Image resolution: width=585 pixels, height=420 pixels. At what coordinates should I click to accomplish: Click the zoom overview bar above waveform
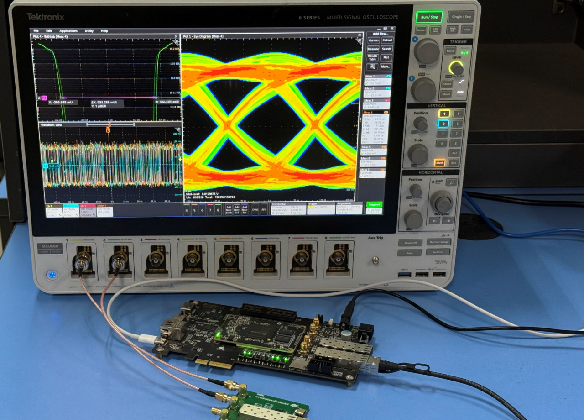[x=111, y=125]
